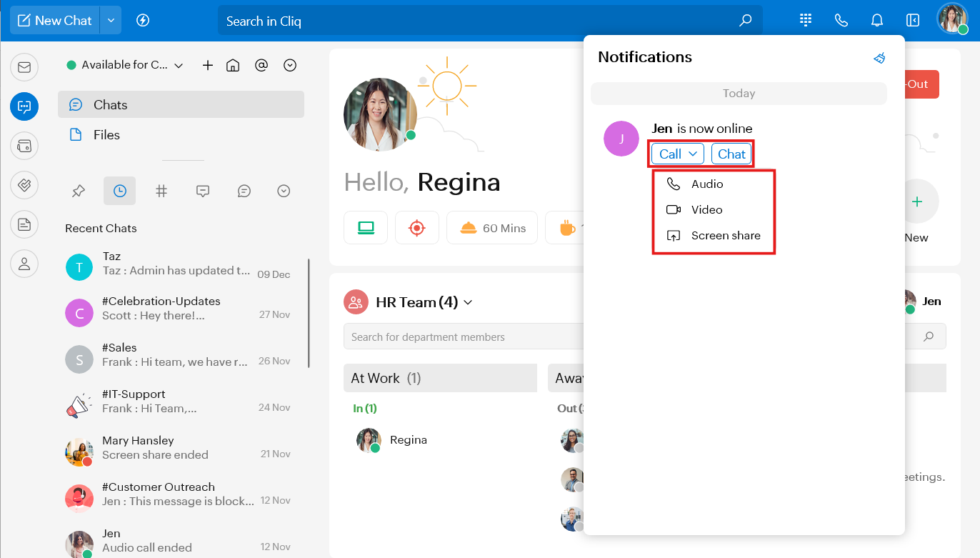Open the dial pad icon
Image resolution: width=980 pixels, height=558 pixels.
(806, 20)
